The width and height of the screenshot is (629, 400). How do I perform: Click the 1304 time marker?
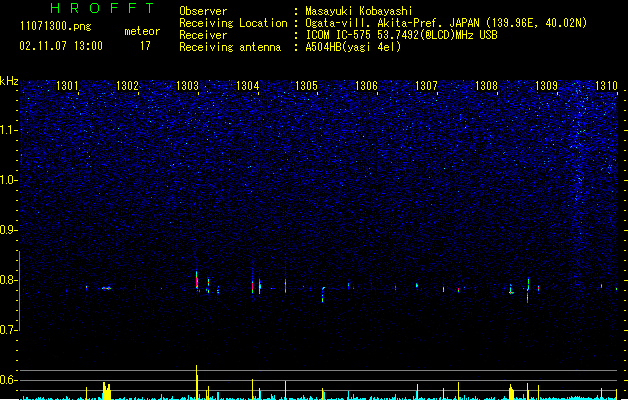tap(248, 86)
